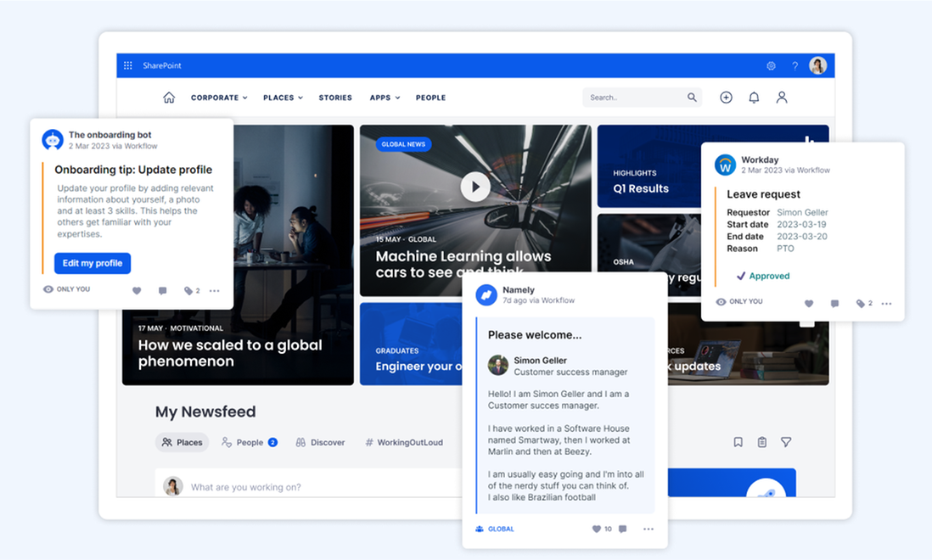This screenshot has width=932, height=560.
Task: Like Simon Geller's welcome post
Action: [598, 529]
